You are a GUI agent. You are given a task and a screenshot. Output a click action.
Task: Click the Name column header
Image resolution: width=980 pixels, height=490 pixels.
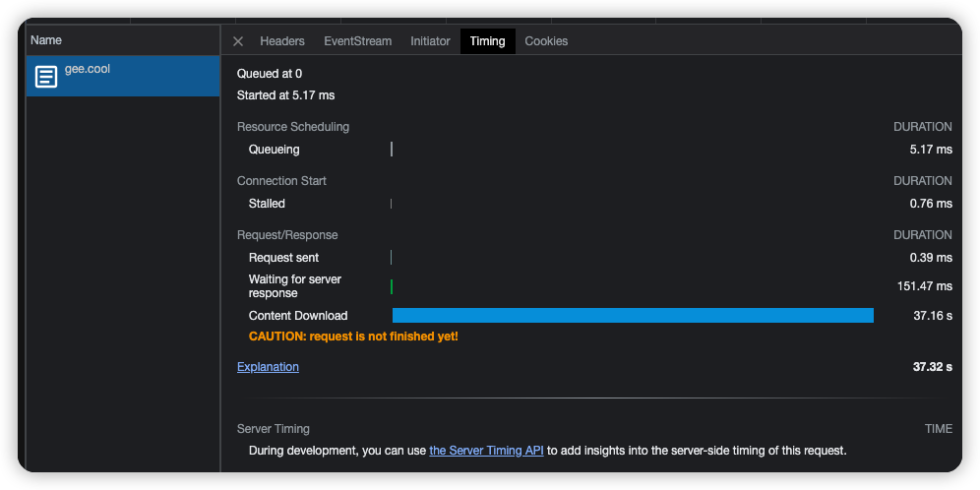coord(46,40)
